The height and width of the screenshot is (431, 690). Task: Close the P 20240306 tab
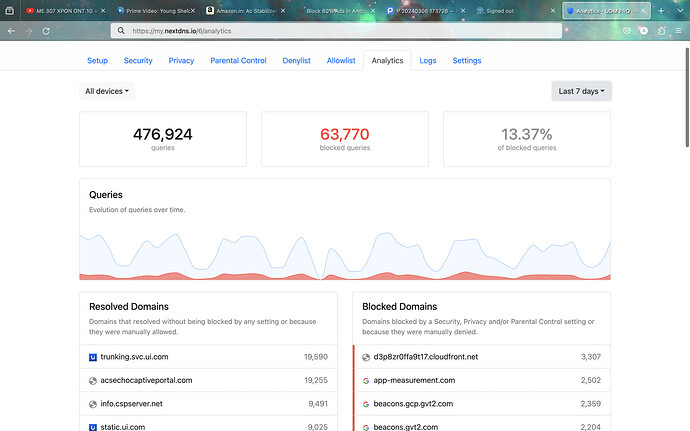463,11
